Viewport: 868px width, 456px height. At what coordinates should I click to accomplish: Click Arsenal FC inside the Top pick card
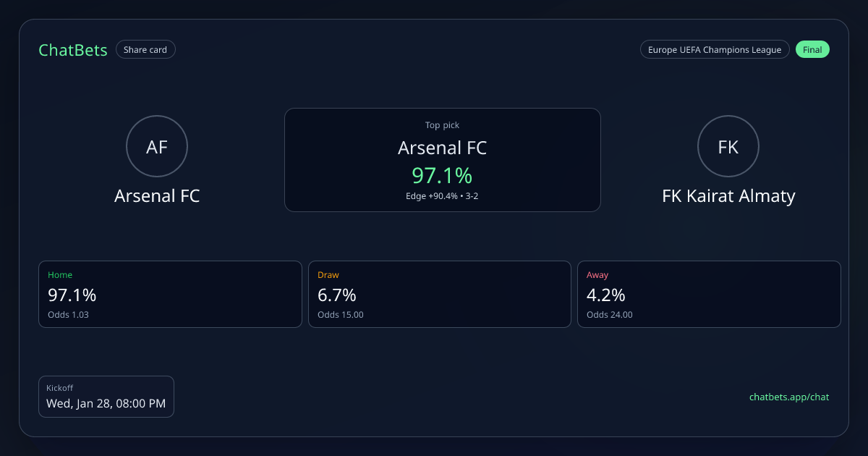pyautogui.click(x=442, y=148)
